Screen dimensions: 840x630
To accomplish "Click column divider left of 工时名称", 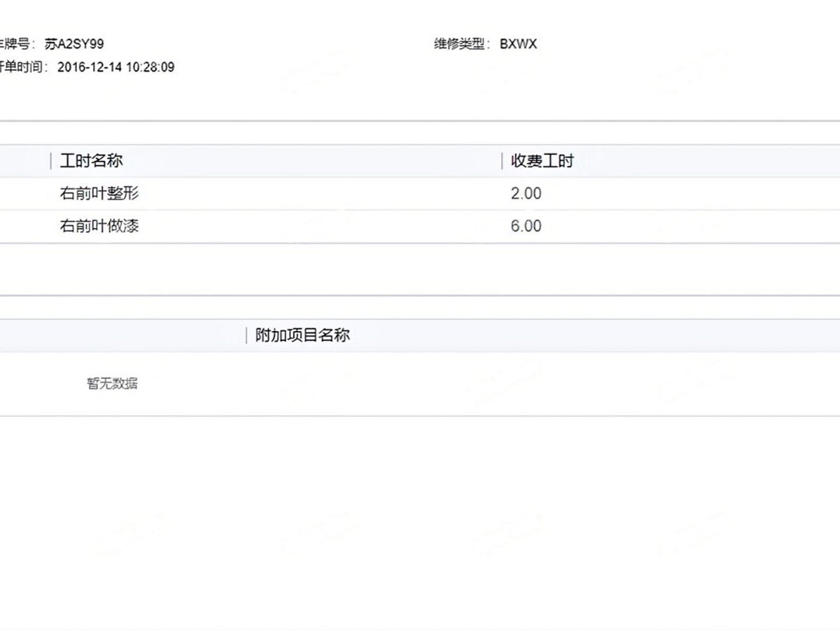I will point(51,161).
